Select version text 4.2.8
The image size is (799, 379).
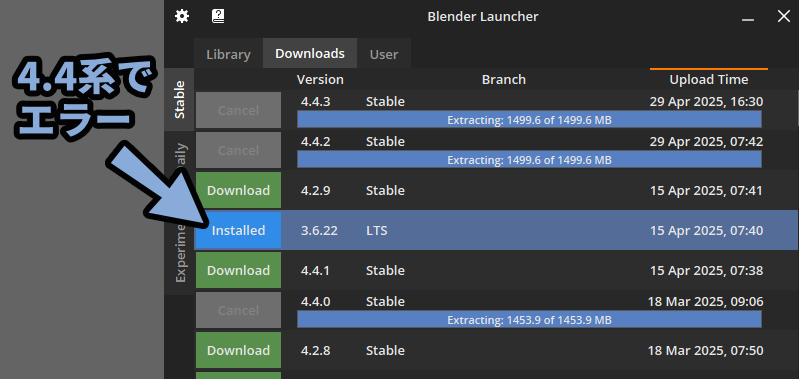click(315, 350)
